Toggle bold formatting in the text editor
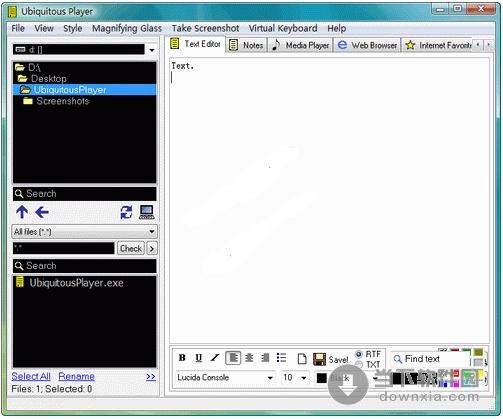The height and width of the screenshot is (419, 503). 182,358
